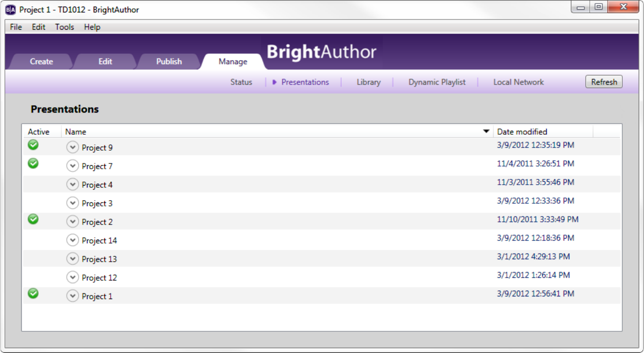Select the Project 9 name text

coord(97,148)
